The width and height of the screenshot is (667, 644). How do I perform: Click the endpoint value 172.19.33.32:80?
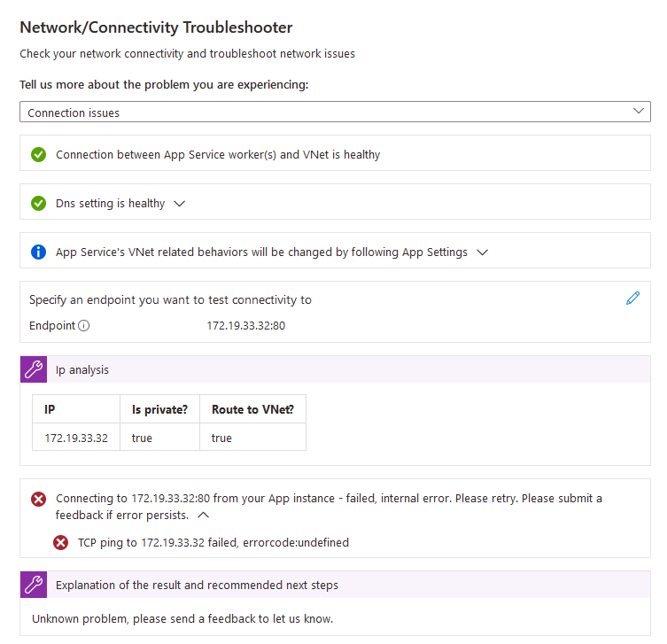click(246, 326)
